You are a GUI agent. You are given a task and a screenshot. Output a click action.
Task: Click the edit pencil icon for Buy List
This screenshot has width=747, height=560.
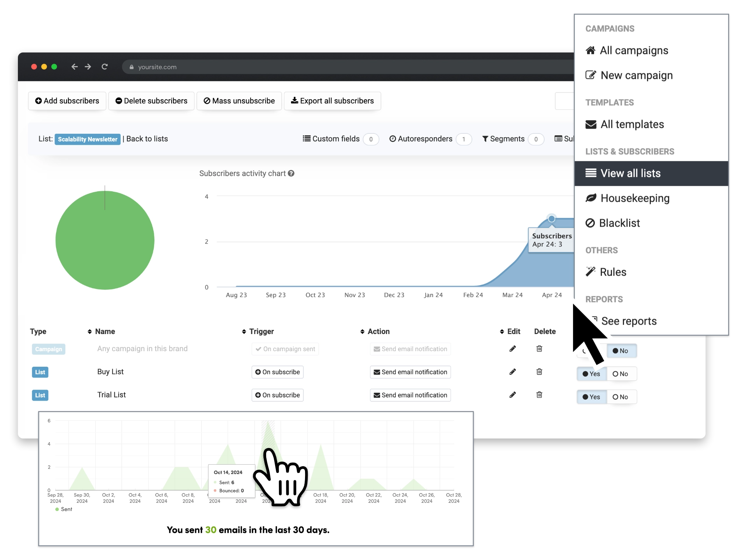point(513,372)
